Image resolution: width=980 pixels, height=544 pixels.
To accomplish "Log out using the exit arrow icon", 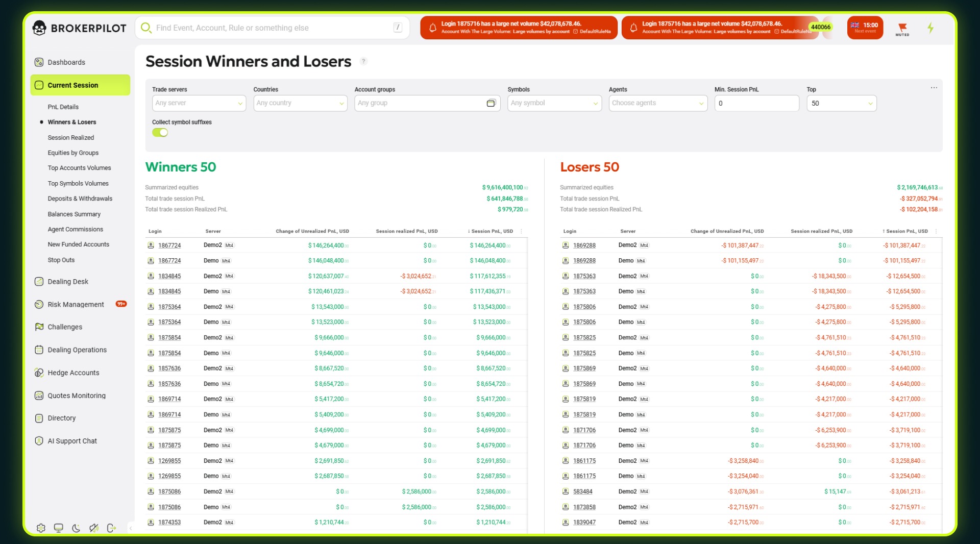I will [x=112, y=528].
